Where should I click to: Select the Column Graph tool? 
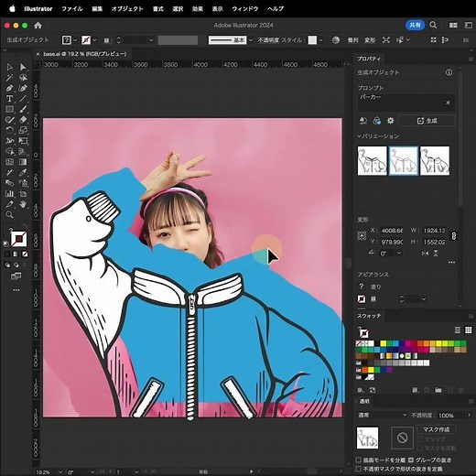[x=9, y=193]
